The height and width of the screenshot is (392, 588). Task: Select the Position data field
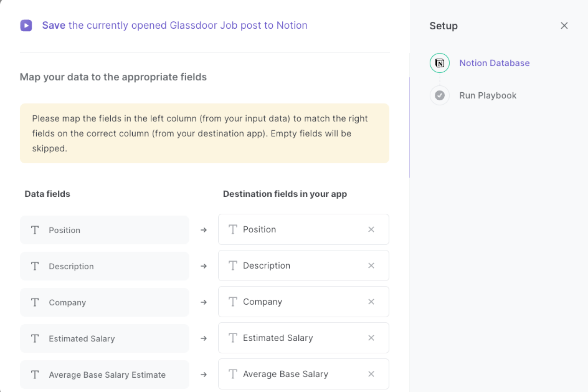click(104, 230)
